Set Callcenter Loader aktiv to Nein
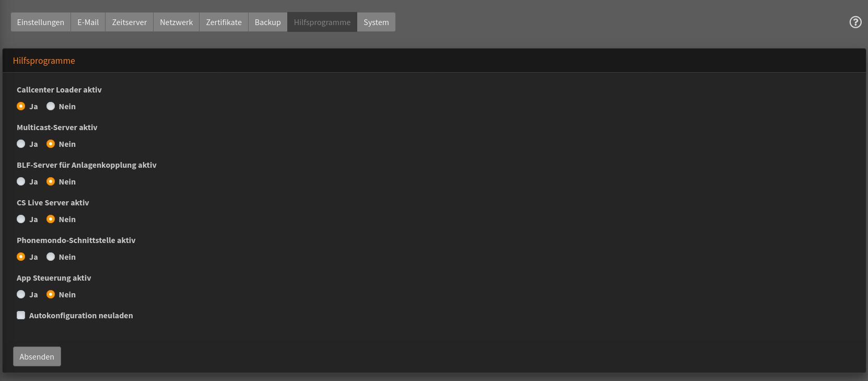The width and height of the screenshot is (868, 381). [51, 106]
